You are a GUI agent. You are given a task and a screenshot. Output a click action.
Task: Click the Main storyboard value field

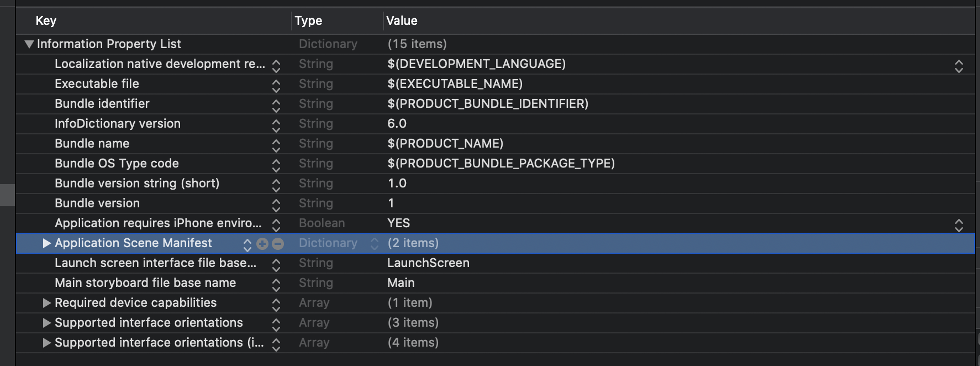[x=401, y=283]
